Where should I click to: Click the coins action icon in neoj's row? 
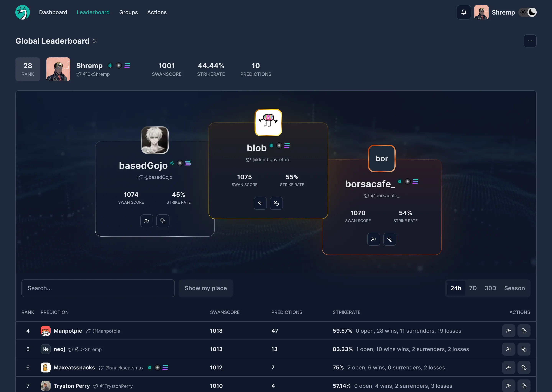click(524, 349)
